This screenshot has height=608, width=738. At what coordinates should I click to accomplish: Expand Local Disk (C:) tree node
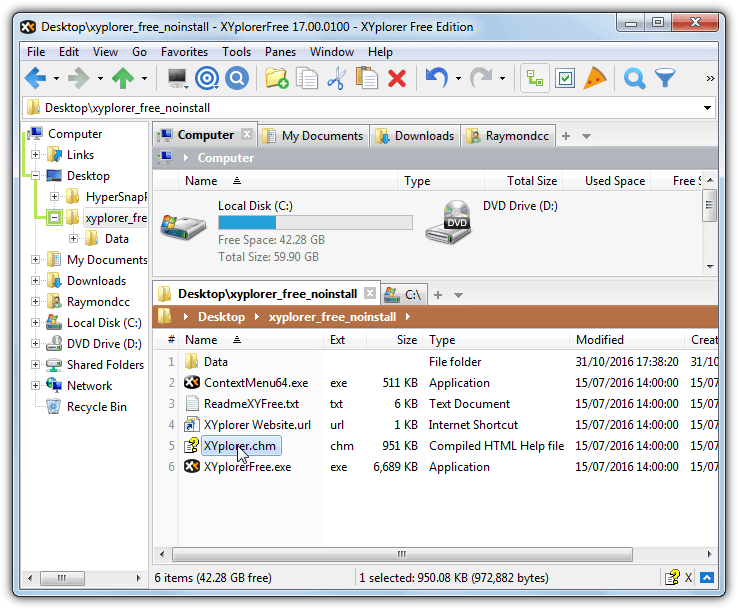tap(35, 322)
